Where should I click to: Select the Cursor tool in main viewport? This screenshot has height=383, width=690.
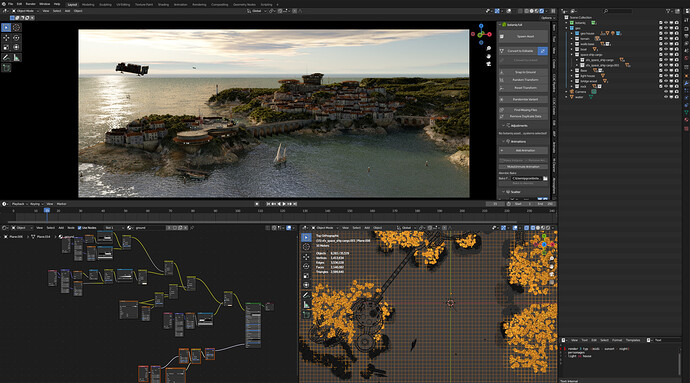tap(17, 27)
